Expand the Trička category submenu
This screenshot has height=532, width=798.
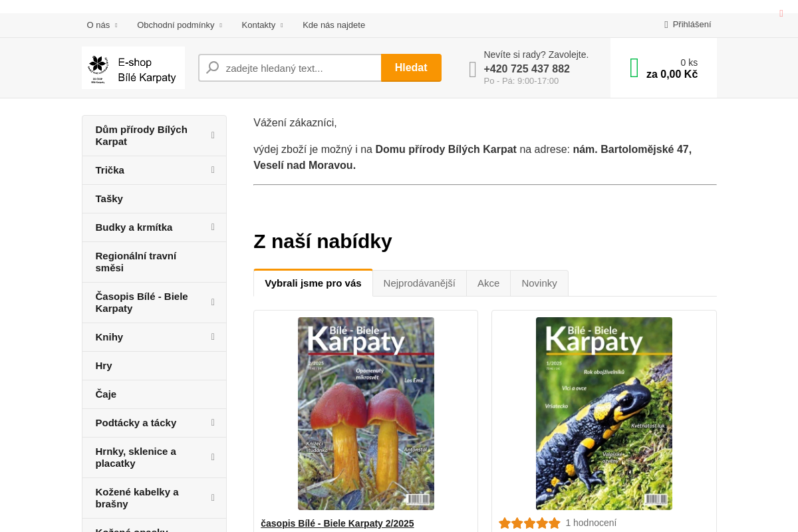pos(213,170)
